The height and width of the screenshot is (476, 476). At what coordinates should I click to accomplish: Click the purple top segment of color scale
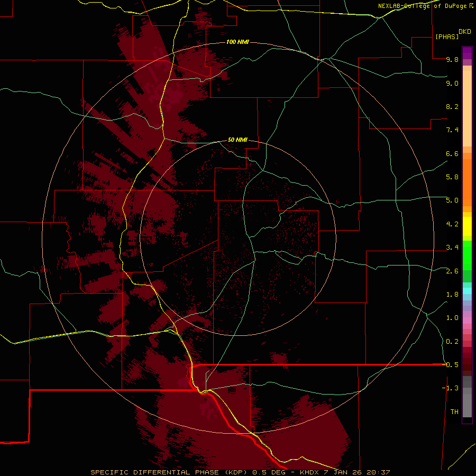[467, 53]
